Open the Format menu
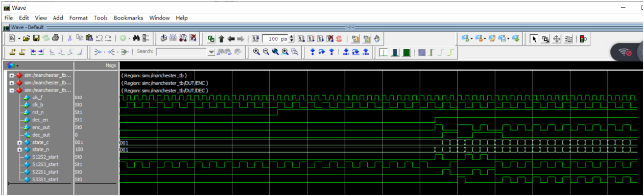The height and width of the screenshot is (196, 644). tap(78, 18)
